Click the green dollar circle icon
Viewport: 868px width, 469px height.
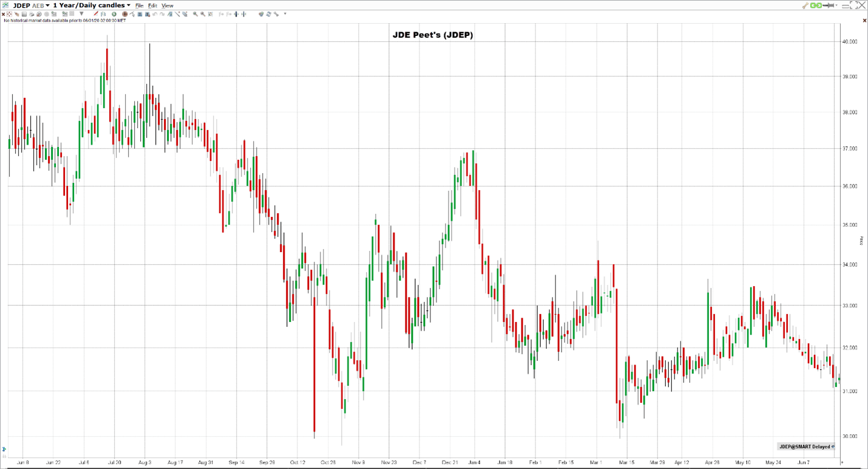click(114, 14)
